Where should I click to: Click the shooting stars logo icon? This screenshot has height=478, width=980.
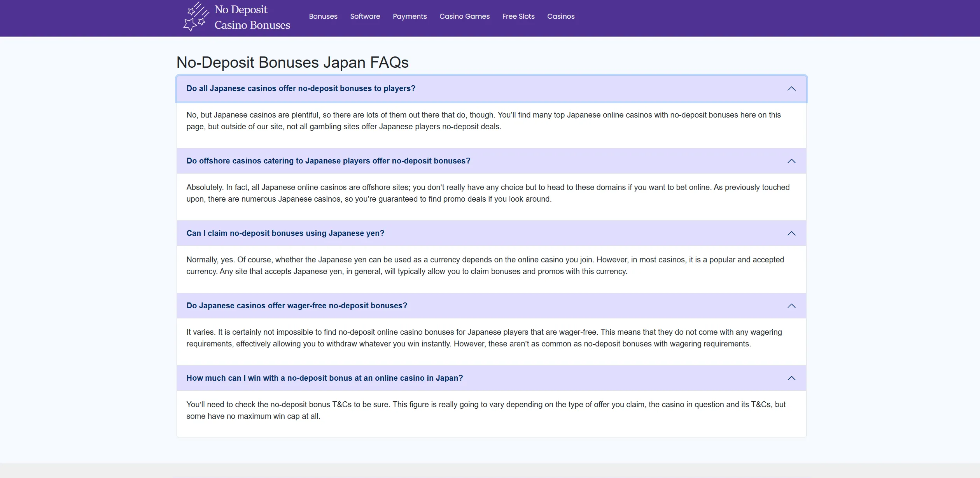coord(196,17)
